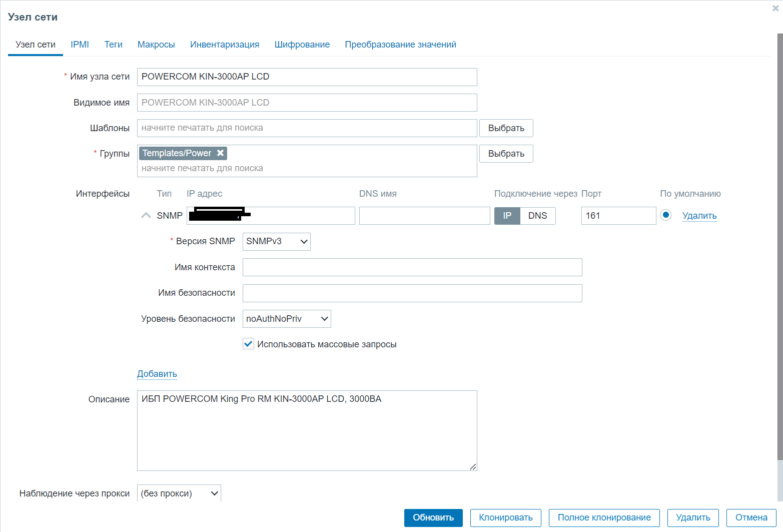The image size is (783, 532).
Task: Click the Шаблоны search field
Action: coord(307,128)
